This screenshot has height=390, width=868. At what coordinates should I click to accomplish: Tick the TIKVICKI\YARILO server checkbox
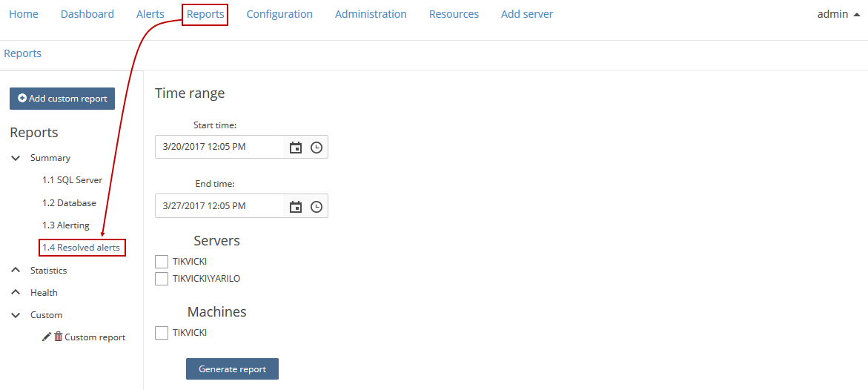[x=162, y=279]
